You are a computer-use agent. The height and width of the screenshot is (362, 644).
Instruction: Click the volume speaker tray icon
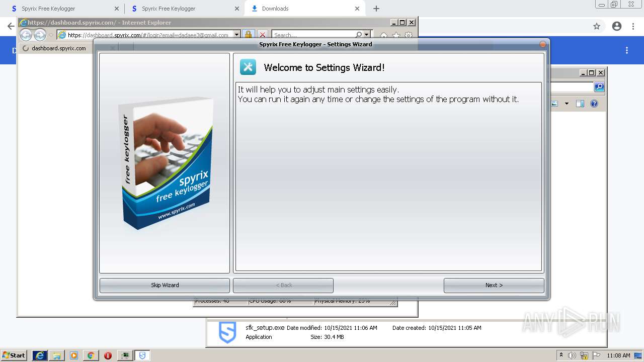(x=572, y=355)
